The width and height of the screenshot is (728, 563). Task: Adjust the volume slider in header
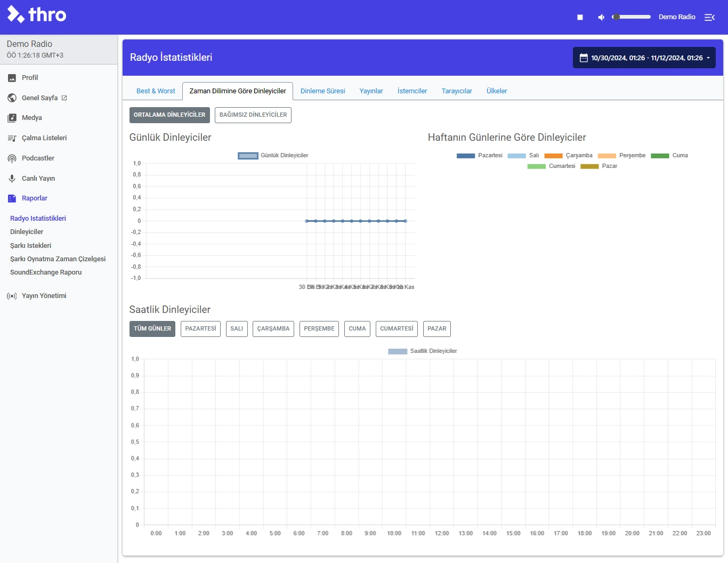[632, 17]
